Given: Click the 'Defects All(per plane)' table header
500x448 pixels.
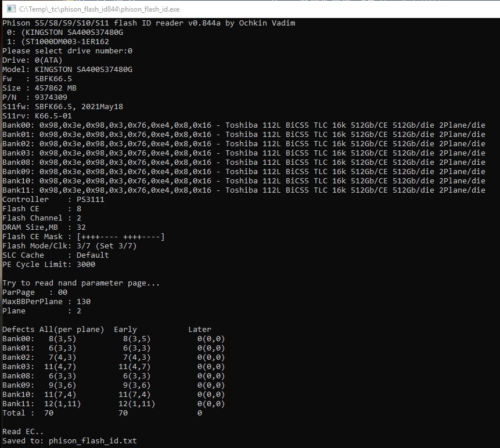Looking at the screenshot, I should [x=53, y=330].
